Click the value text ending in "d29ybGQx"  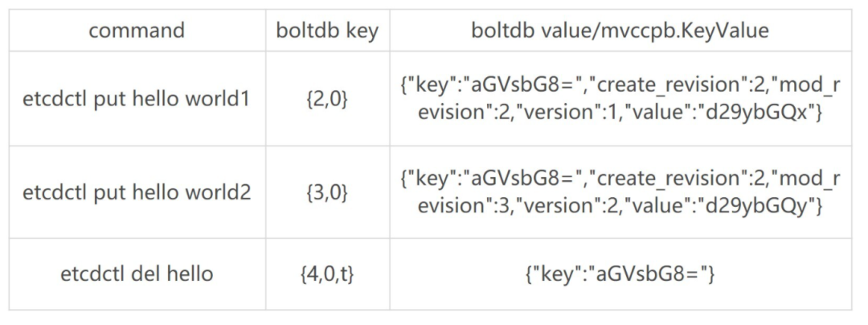(620, 99)
